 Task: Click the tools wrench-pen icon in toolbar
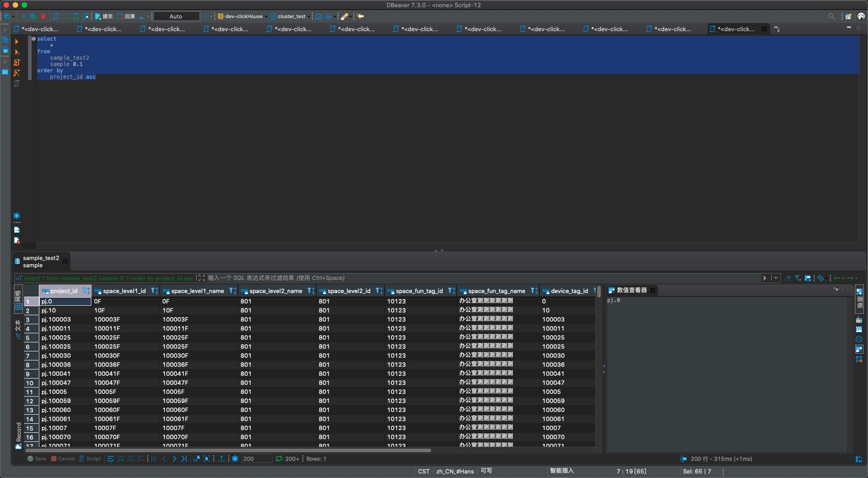tap(344, 16)
